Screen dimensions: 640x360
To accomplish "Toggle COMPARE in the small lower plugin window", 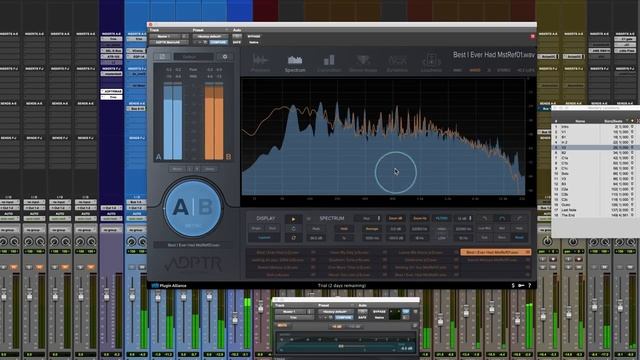I will tap(344, 318).
